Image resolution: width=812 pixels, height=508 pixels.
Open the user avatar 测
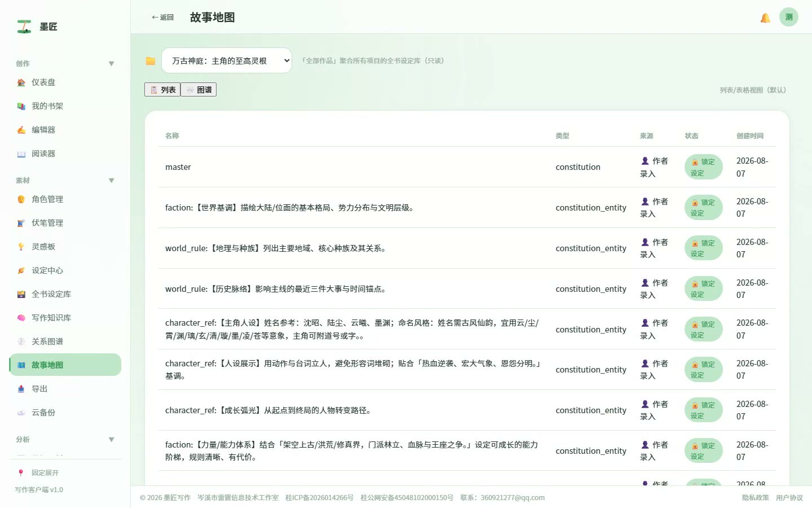(x=789, y=17)
